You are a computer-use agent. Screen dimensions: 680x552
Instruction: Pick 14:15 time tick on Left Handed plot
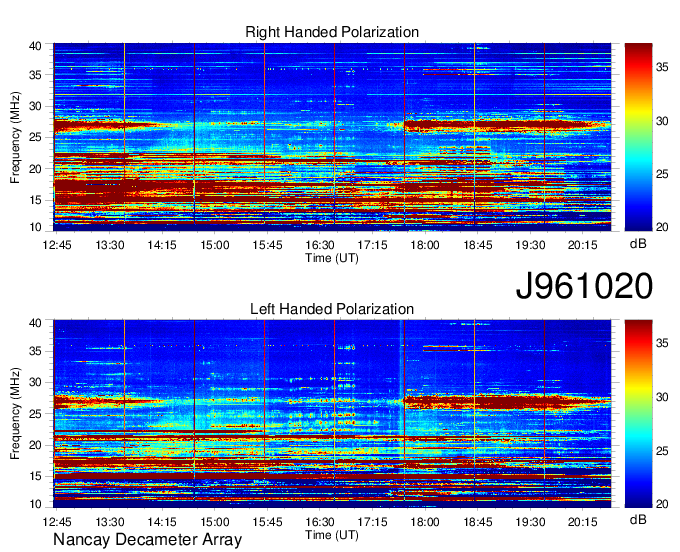pyautogui.click(x=162, y=522)
